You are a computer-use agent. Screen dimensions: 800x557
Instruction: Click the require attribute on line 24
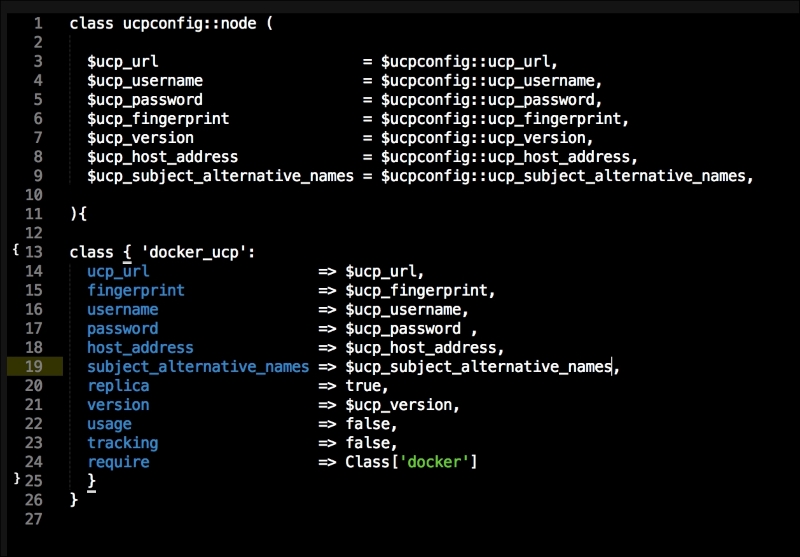118,462
